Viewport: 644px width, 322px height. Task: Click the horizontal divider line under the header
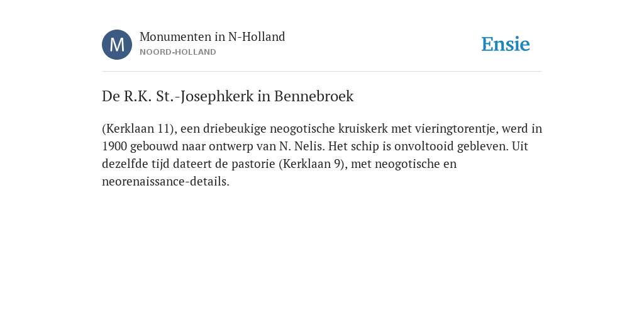coord(322,72)
